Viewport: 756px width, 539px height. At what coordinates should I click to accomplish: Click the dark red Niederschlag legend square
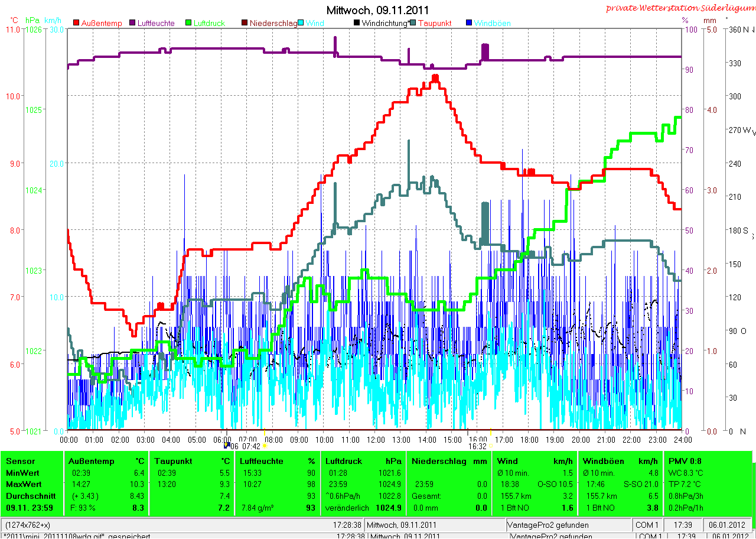[245, 23]
